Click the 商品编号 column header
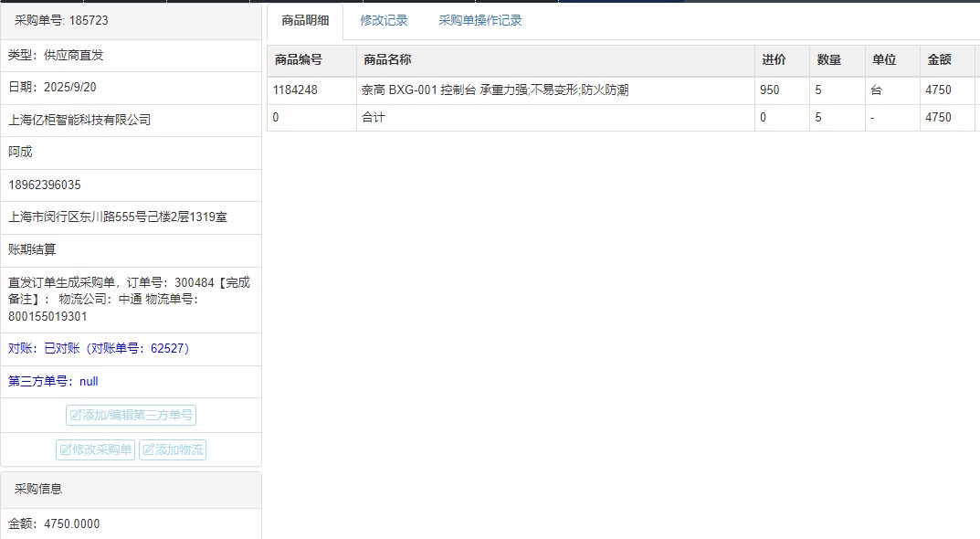 click(299, 59)
